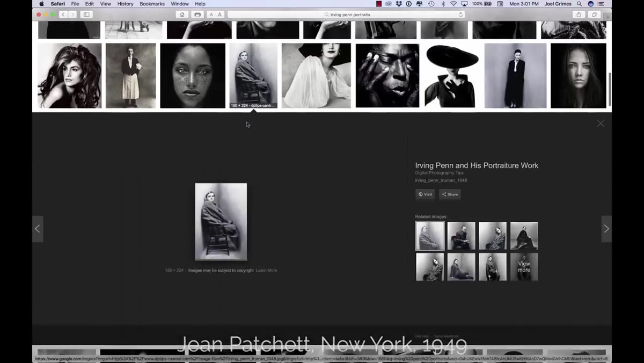Screen dimensions: 644x363
Task: Open Time Machine menu bar icon
Action: (431, 4)
